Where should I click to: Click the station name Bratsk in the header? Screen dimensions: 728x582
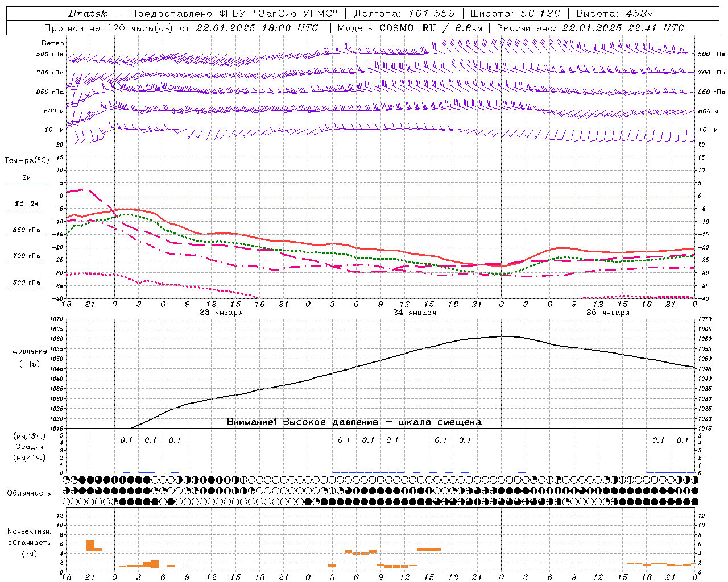click(x=88, y=14)
